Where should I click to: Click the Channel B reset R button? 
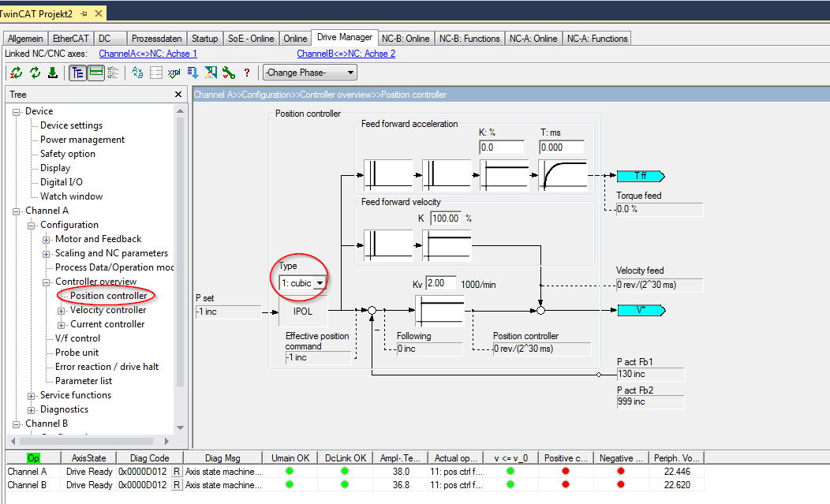click(177, 485)
